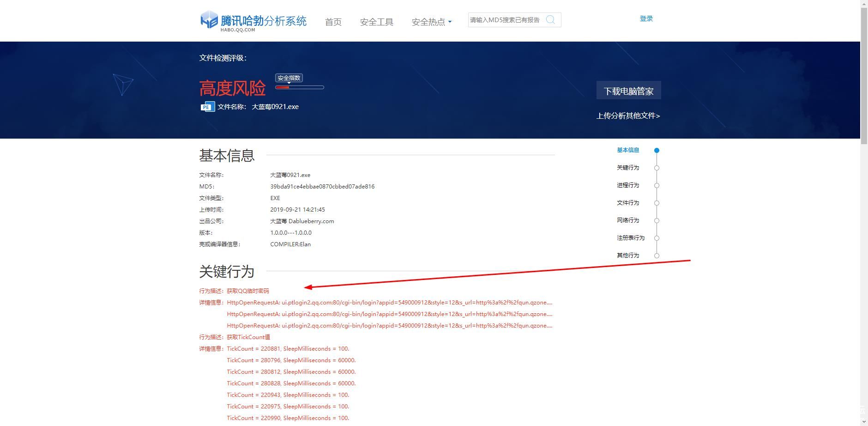
Task: Click the PE file type icon
Action: point(207,107)
